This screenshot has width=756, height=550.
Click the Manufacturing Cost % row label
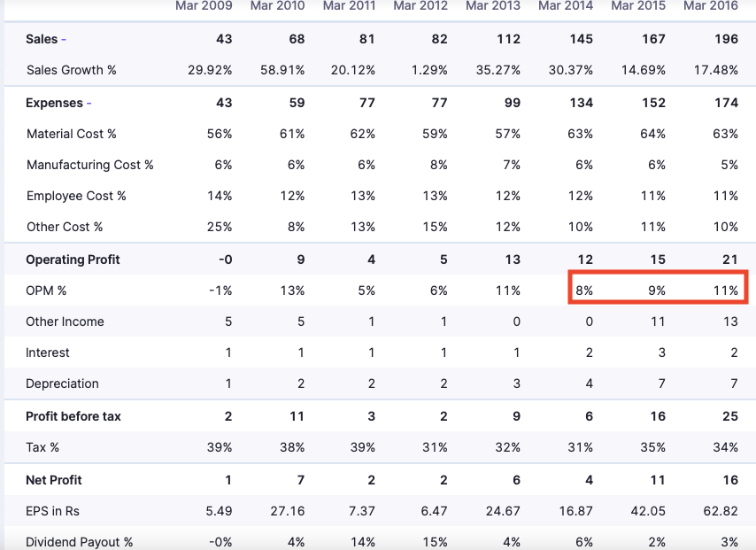(90, 165)
